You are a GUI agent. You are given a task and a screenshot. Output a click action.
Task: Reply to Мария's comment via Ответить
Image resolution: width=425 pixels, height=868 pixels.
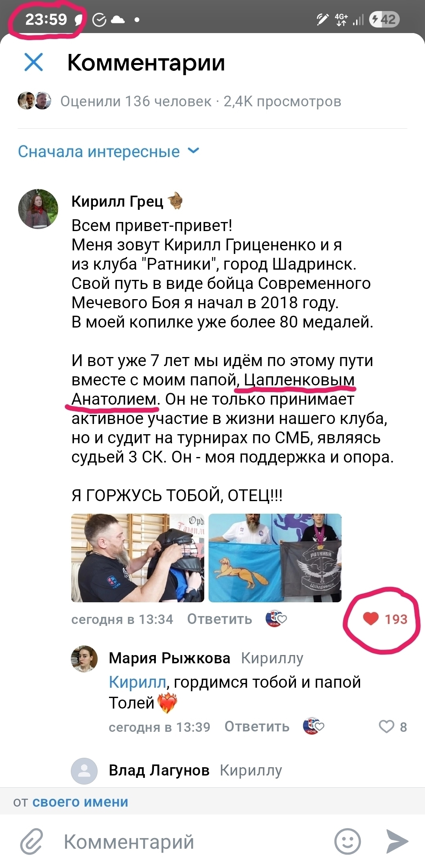pos(257,727)
